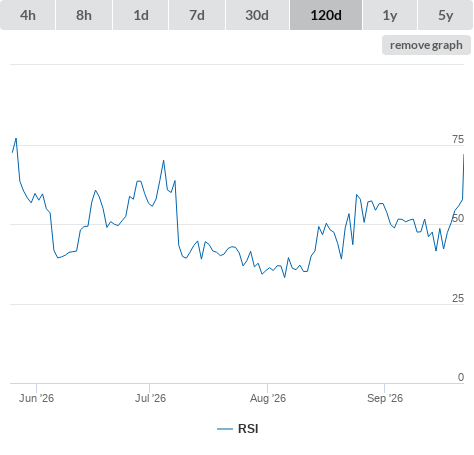Click the Jun '26 axis label
474x455 pixels.
tap(36, 398)
